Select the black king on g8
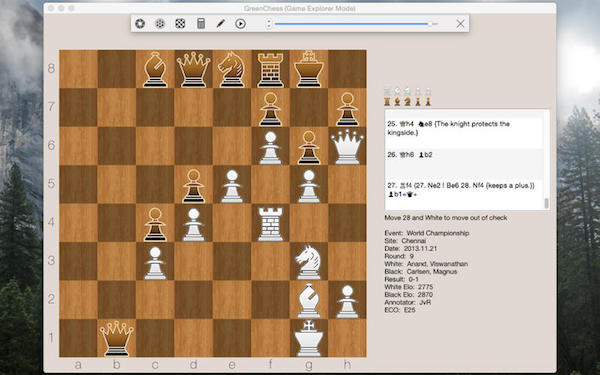600x375 pixels. pyautogui.click(x=309, y=69)
